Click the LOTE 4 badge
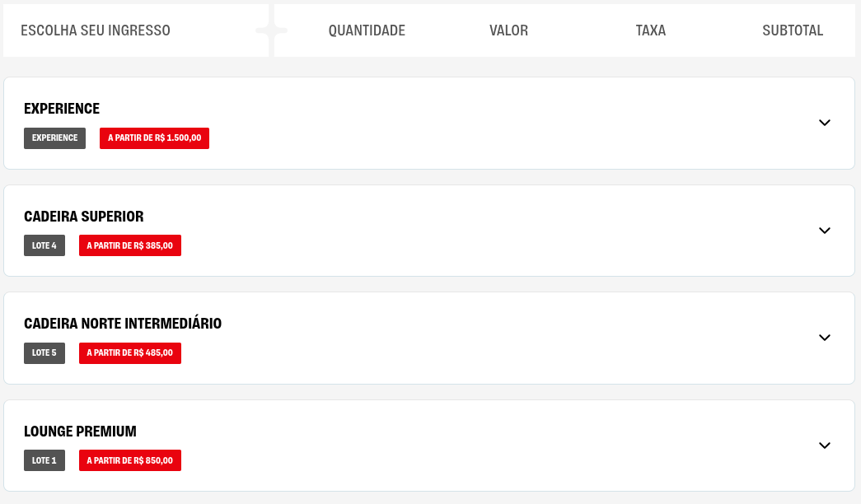The image size is (861, 504). pyautogui.click(x=44, y=245)
